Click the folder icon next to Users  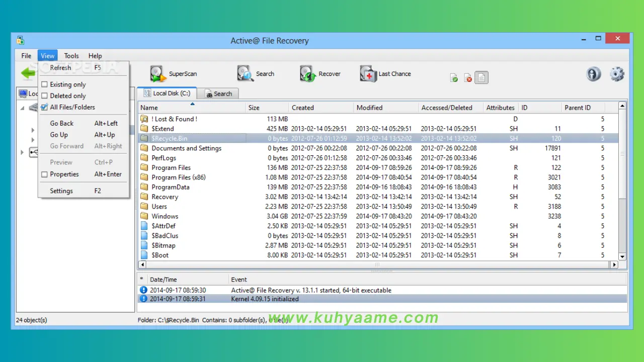coord(144,206)
